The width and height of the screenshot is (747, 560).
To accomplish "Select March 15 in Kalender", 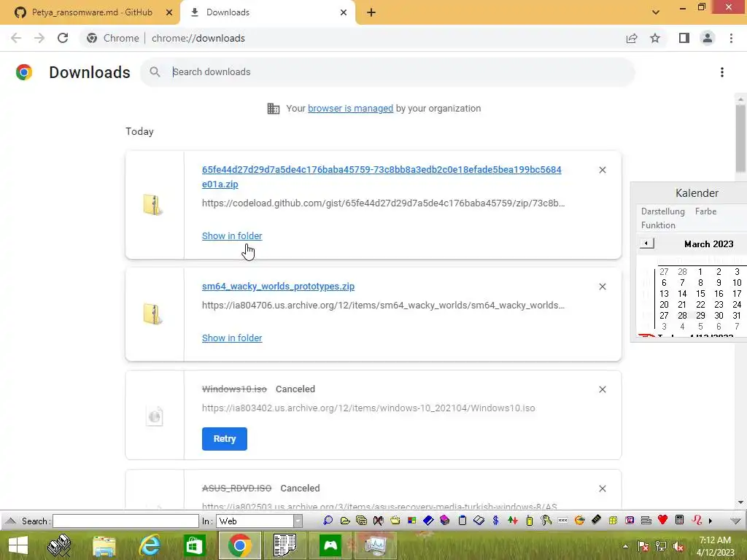I will (700, 293).
